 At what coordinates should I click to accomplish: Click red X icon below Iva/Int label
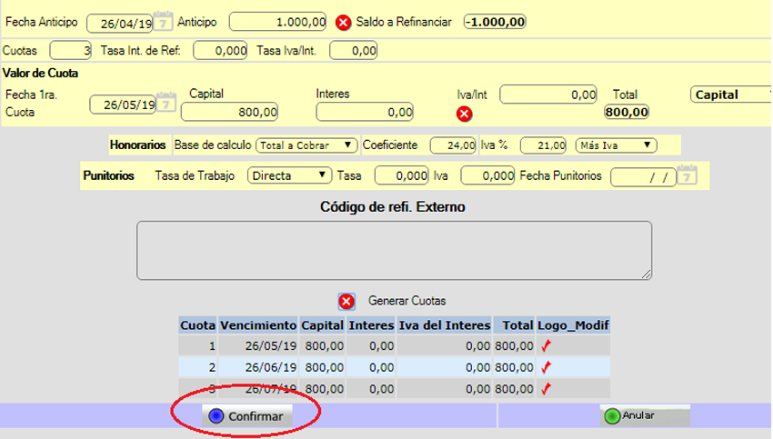pos(464,113)
